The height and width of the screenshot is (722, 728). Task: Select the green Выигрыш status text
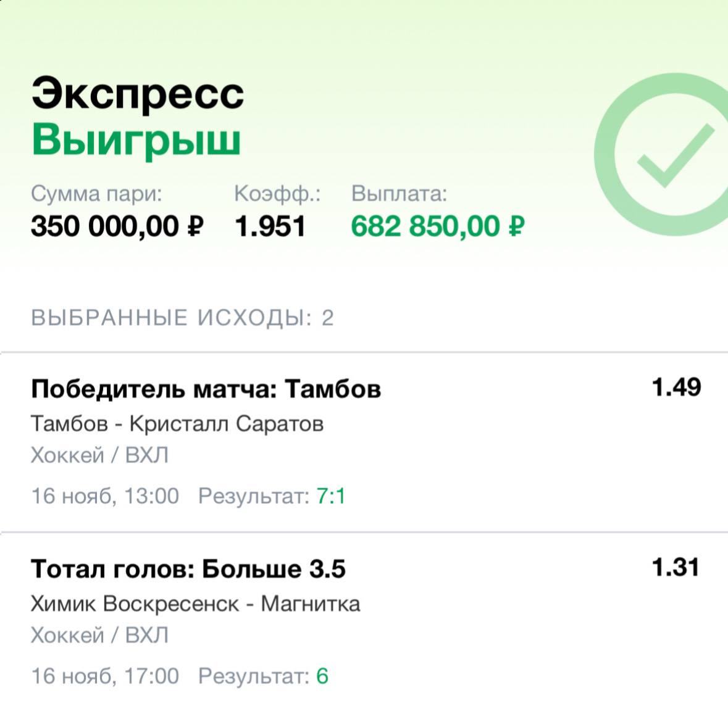click(136, 140)
